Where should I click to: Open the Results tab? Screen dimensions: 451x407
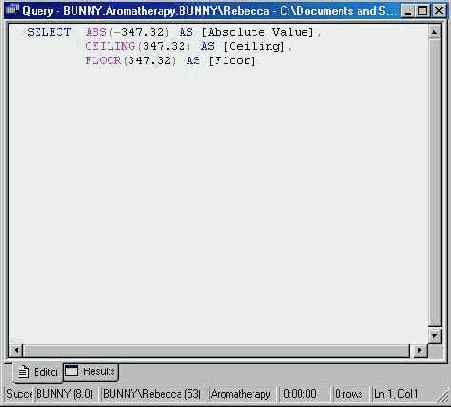click(91, 371)
